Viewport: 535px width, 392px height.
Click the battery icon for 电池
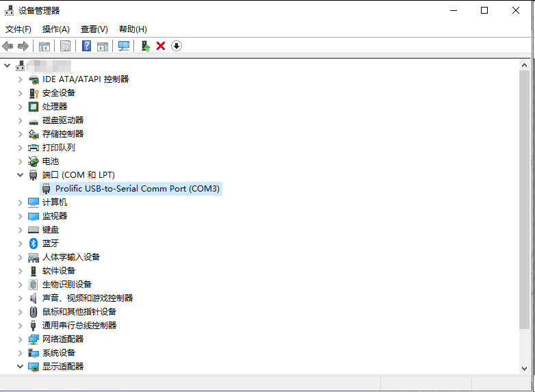[33, 161]
